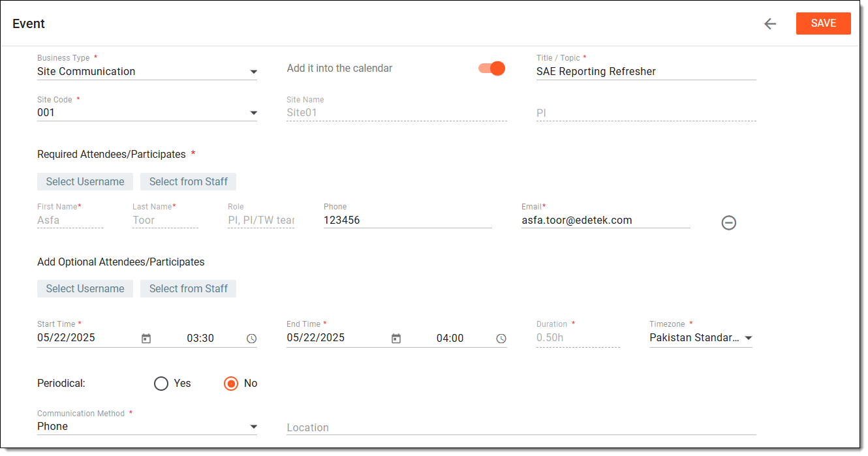Click the Location input field
868x456 pixels.
[x=521, y=427]
